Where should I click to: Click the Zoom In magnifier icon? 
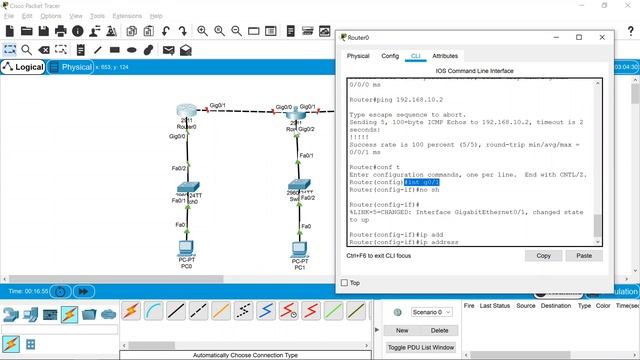pyautogui.click(x=202, y=31)
